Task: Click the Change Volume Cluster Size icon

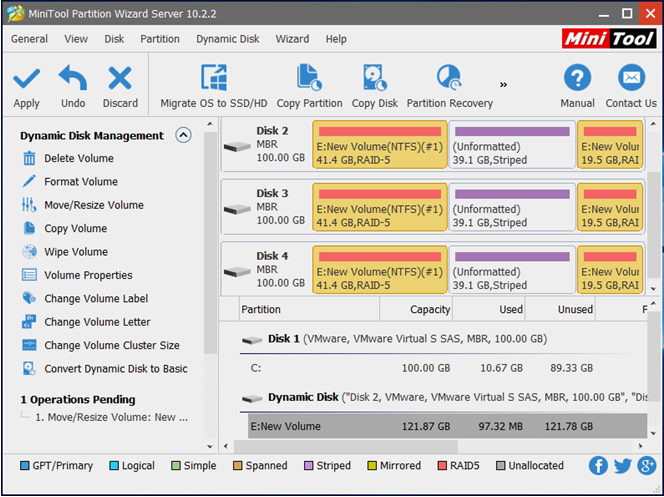Action: [x=29, y=345]
